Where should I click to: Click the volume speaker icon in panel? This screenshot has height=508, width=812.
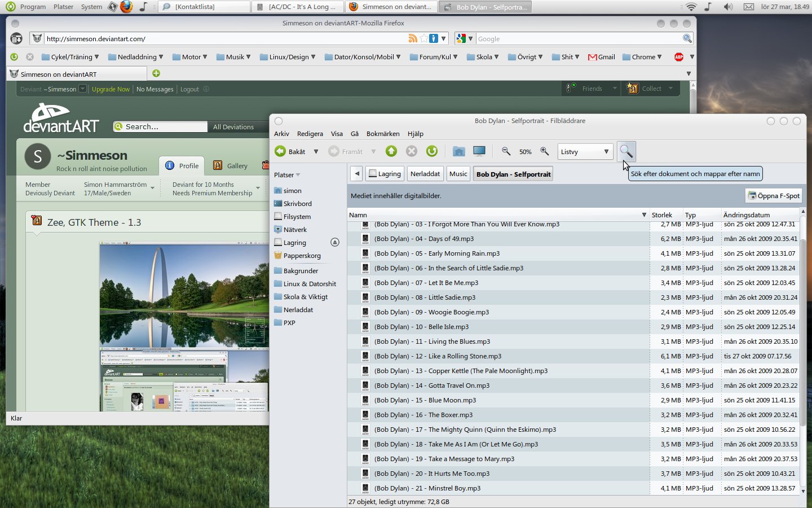(728, 7)
